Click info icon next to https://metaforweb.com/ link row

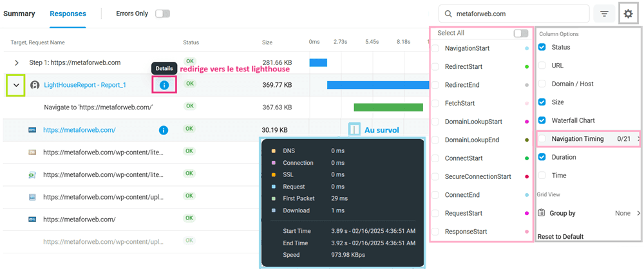pyautogui.click(x=164, y=130)
